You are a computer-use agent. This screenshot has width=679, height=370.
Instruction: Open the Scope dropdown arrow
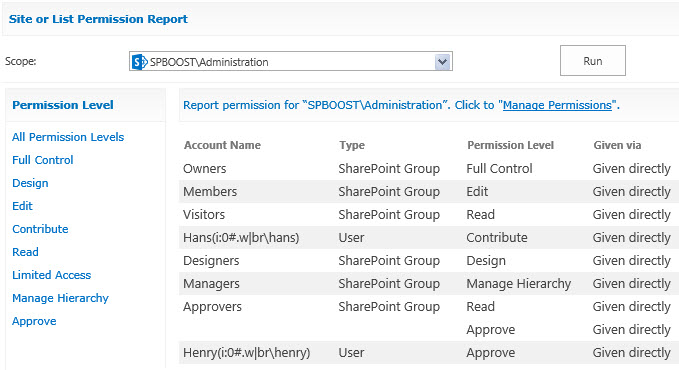443,62
